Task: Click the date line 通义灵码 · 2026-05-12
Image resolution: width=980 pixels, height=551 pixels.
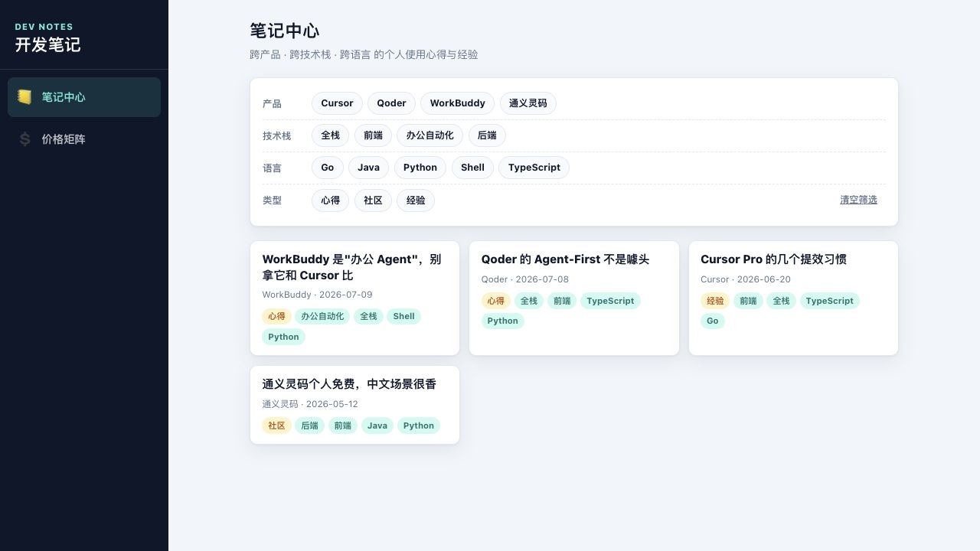Action: [x=310, y=404]
